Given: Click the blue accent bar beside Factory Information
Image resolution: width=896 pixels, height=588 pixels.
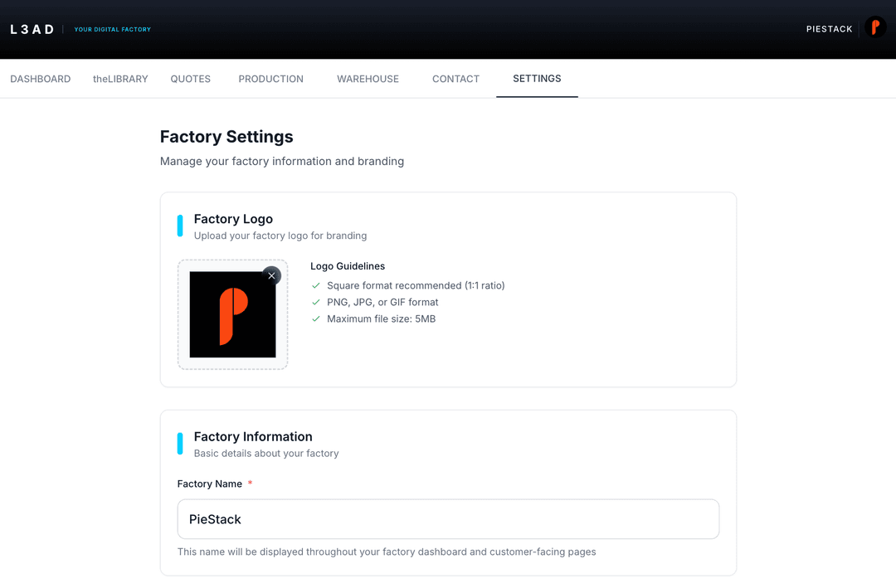Looking at the screenshot, I should coord(180,443).
